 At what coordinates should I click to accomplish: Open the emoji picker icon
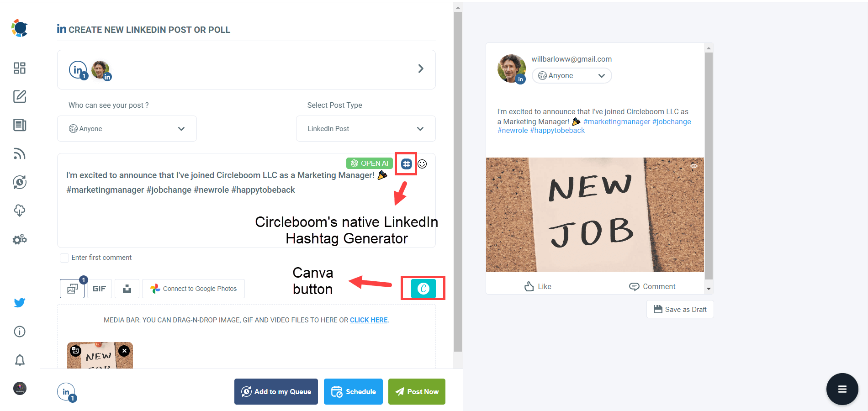(422, 163)
